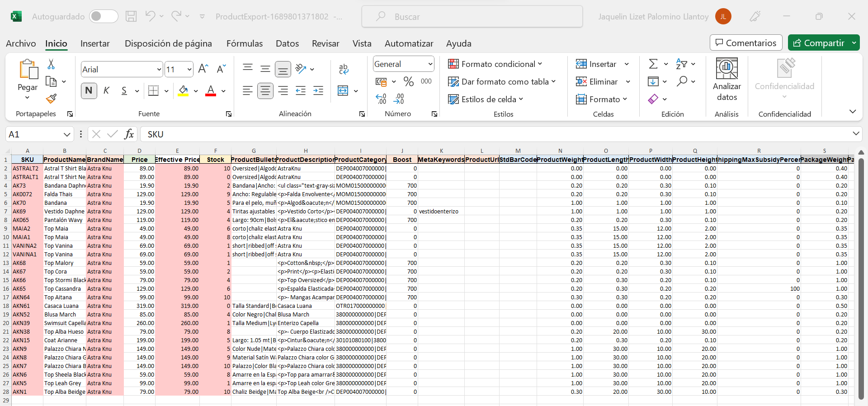Screen dimensions: 868x406
Task: Apply red font color
Action: click(x=211, y=90)
